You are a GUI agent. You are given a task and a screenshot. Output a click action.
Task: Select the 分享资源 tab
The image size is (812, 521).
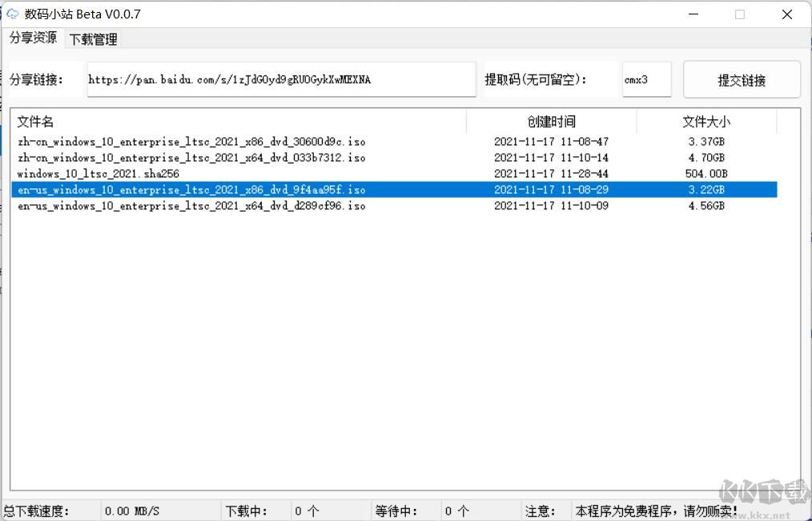coord(32,38)
